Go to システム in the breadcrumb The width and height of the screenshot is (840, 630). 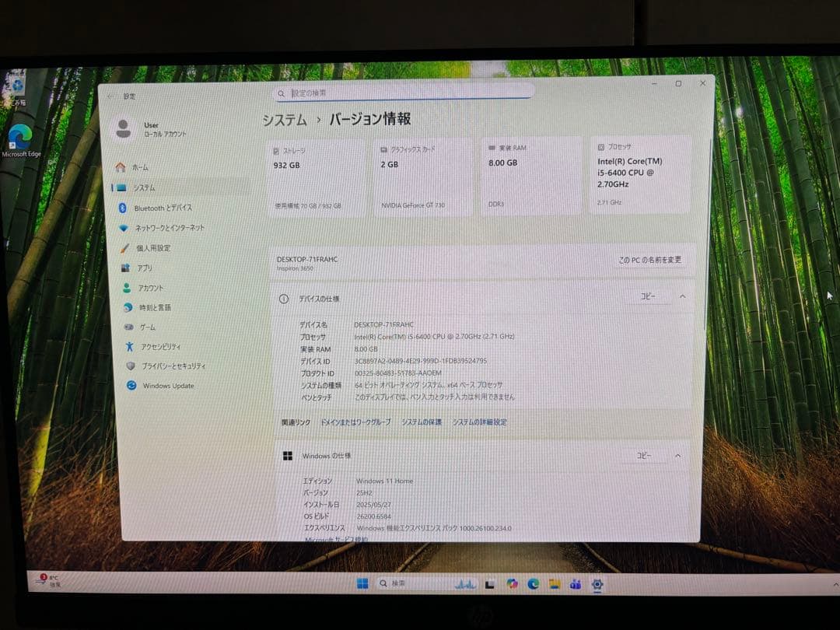285,120
